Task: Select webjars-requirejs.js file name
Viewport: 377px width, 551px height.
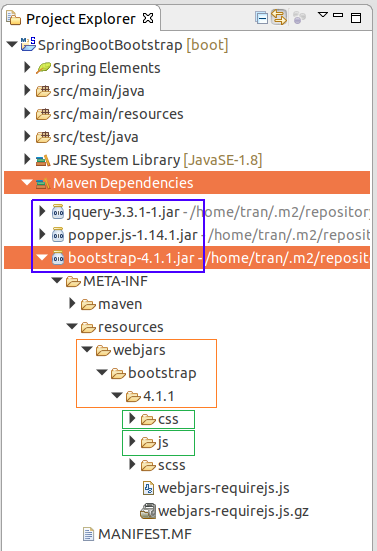Action: 223,488
